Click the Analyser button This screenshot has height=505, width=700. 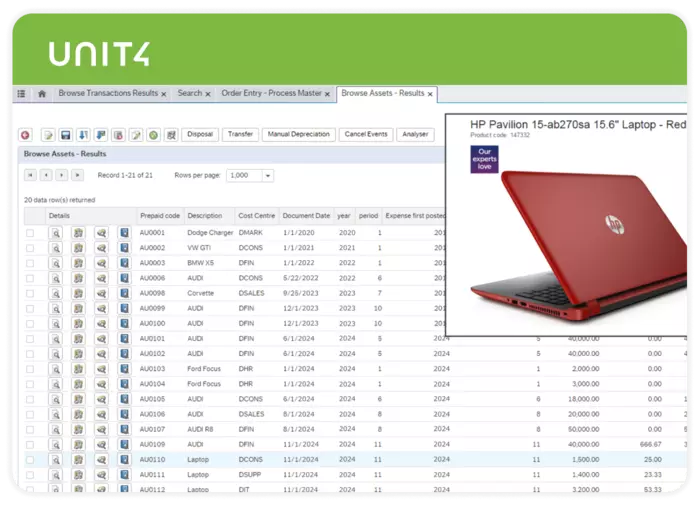pos(415,134)
